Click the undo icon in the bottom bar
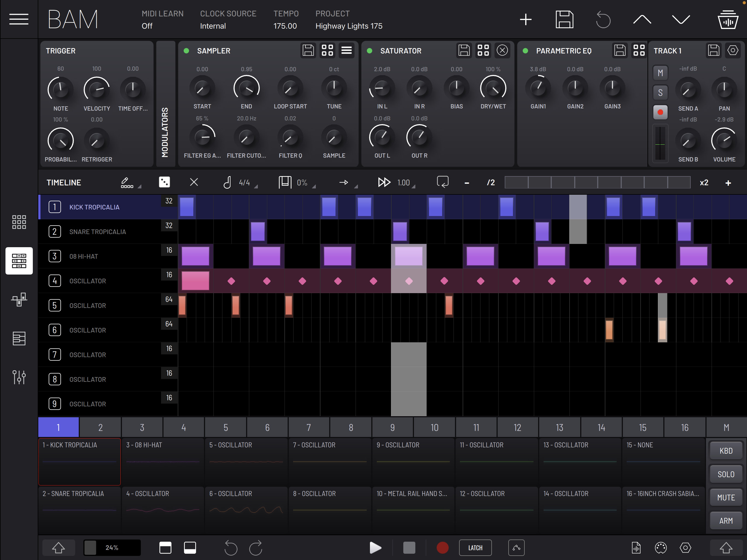The height and width of the screenshot is (560, 747). pos(231,547)
